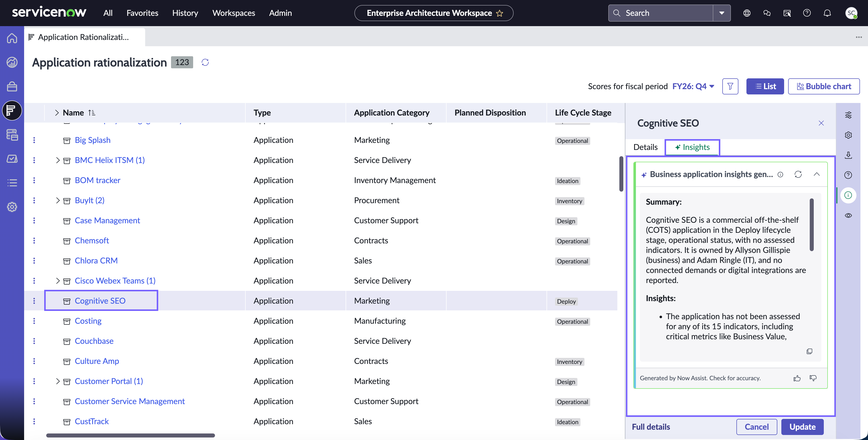Open the Cognitive SEO application link
Viewport: 868px width, 440px height.
click(x=100, y=301)
